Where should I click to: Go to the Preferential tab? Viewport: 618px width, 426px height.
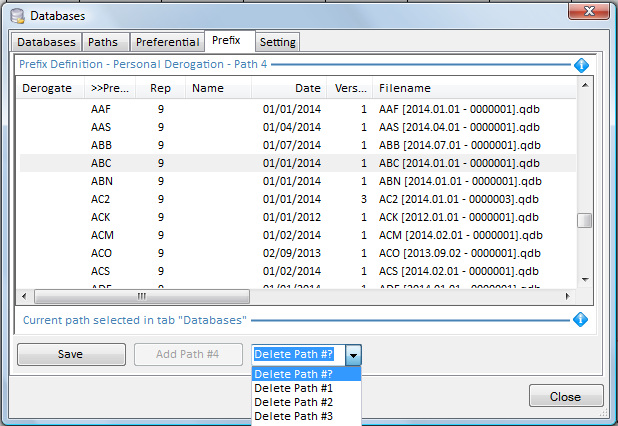[x=167, y=42]
